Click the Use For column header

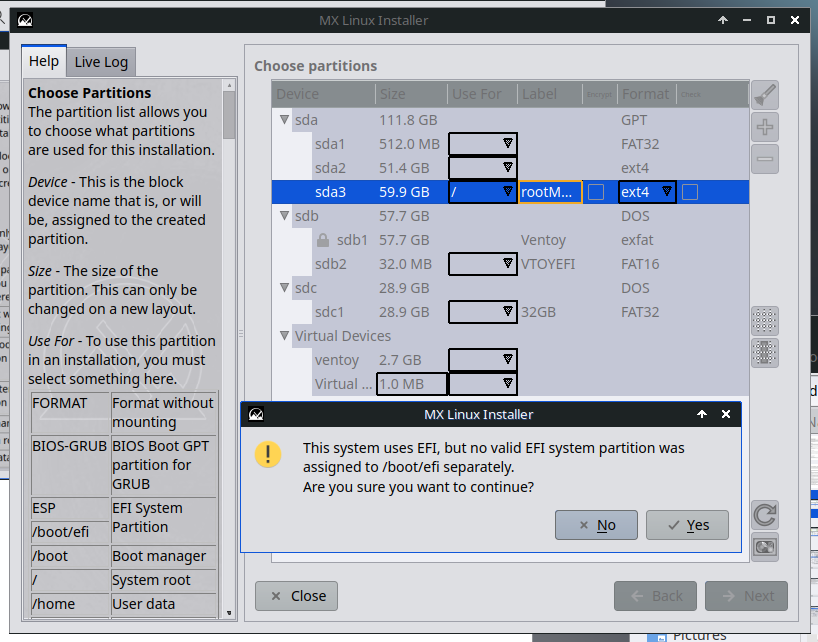click(482, 94)
